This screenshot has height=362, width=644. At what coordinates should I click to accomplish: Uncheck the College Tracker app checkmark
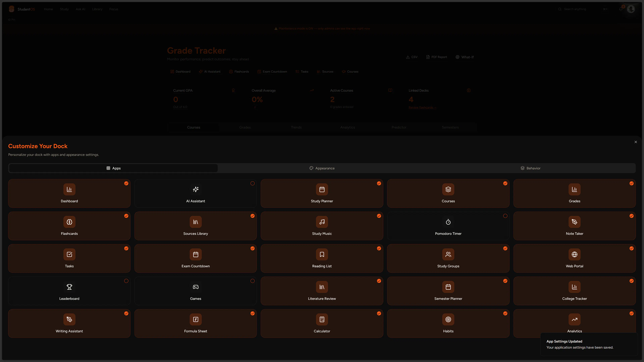pyautogui.click(x=631, y=281)
